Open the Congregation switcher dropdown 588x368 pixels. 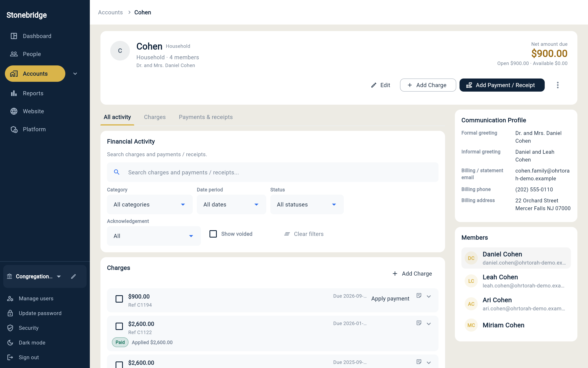(59, 276)
